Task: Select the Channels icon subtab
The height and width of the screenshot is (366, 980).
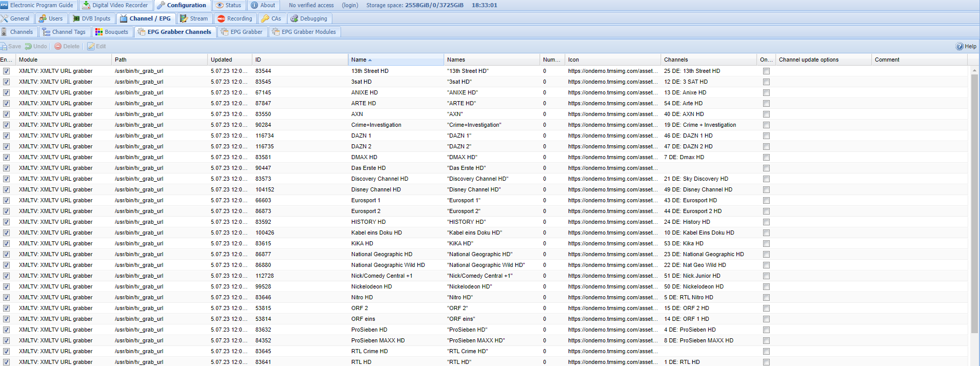Action: coord(17,32)
